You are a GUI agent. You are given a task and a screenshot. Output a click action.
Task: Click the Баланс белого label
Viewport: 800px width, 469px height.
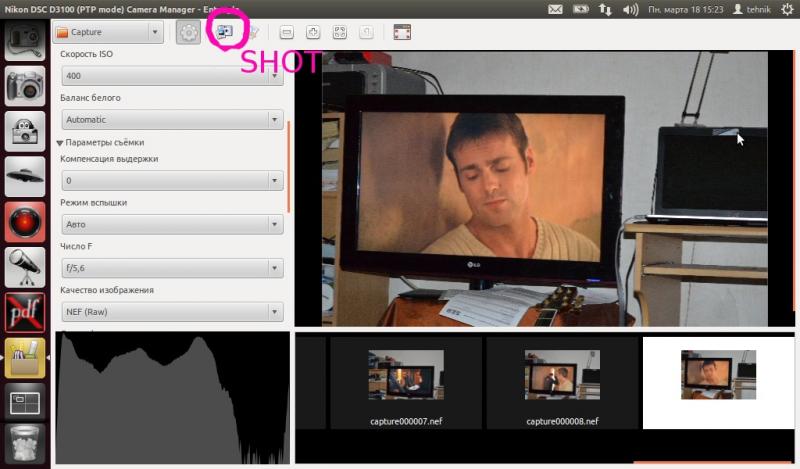coord(90,97)
